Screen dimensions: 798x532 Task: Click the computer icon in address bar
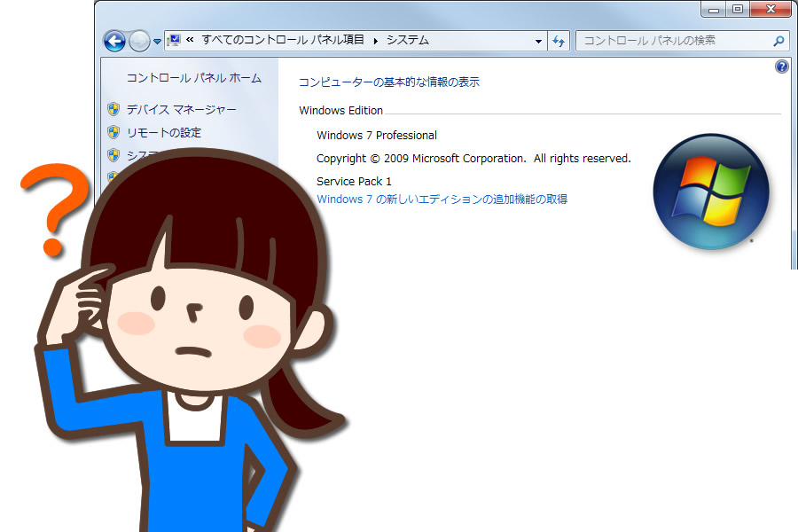pyautogui.click(x=174, y=40)
